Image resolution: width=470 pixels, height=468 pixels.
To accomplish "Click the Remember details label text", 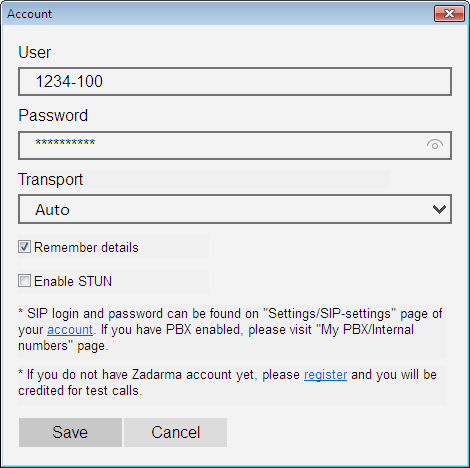I will pos(86,248).
